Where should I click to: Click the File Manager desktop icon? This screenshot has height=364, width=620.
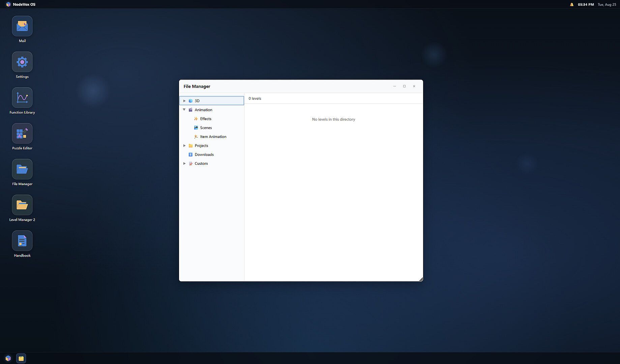(x=22, y=169)
